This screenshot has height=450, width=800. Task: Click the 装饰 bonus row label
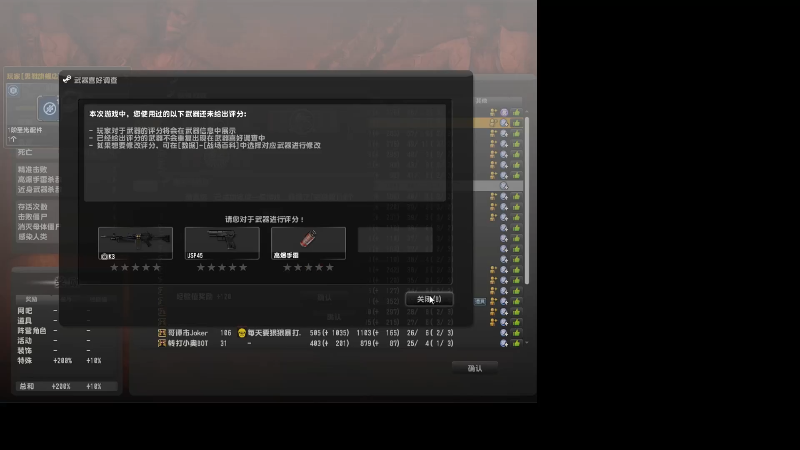pyautogui.click(x=24, y=351)
